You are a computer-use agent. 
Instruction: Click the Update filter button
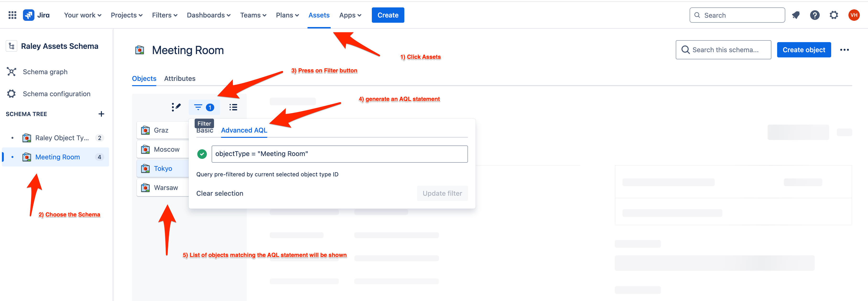[x=442, y=194]
